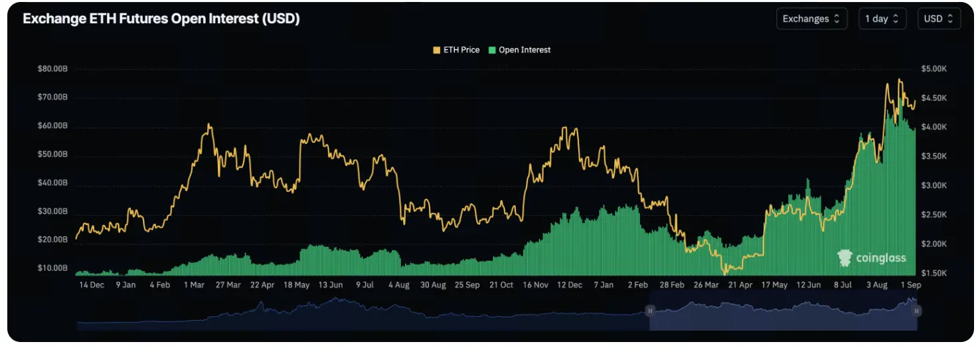
Task: Click the $1.50K right axis label
Action: click(x=934, y=274)
